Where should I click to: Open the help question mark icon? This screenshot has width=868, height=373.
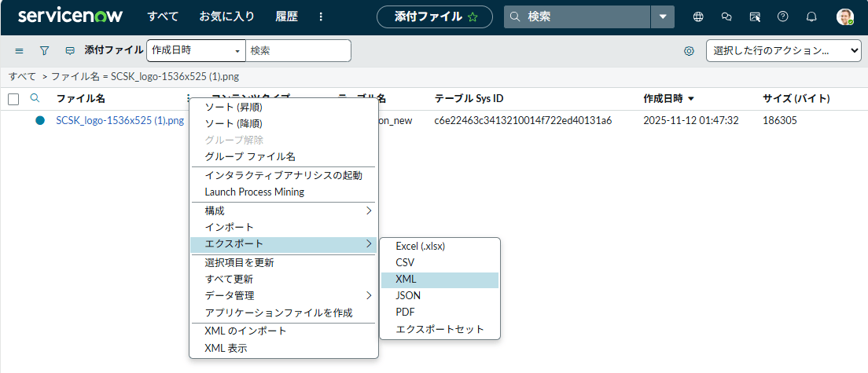(x=782, y=16)
